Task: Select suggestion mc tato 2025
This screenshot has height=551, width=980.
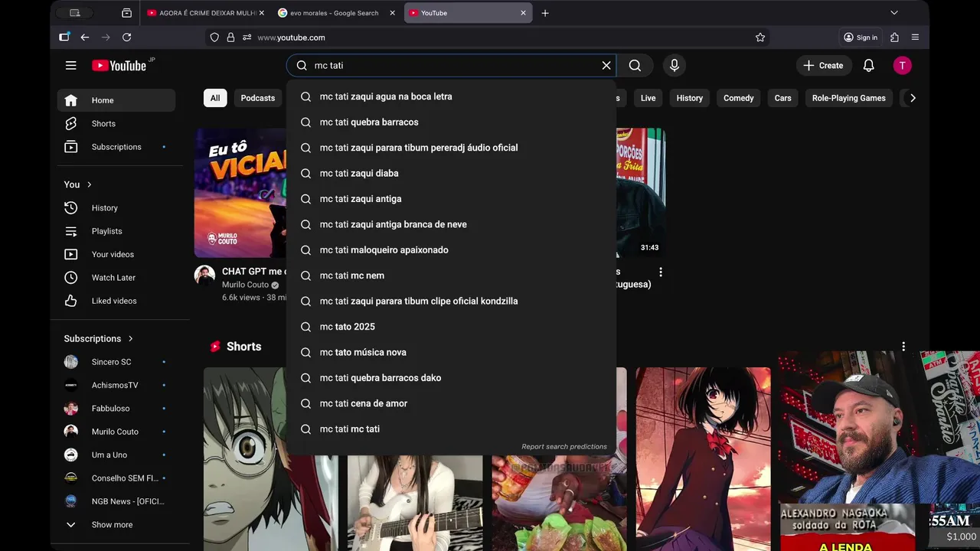Action: [x=451, y=327]
